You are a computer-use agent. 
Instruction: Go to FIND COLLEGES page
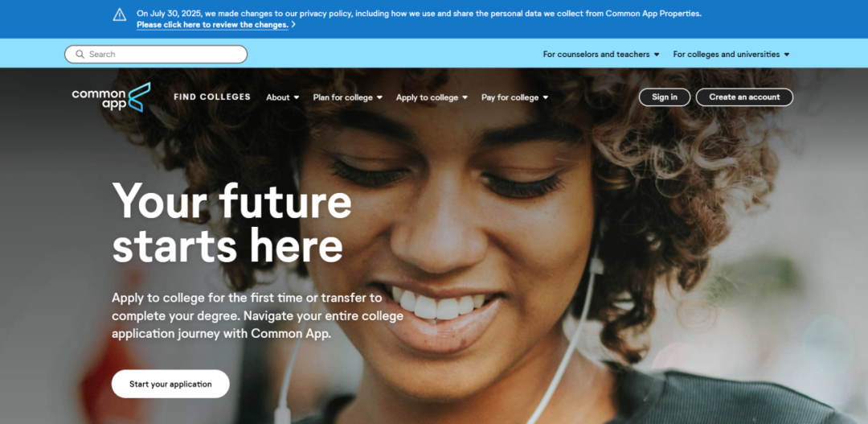pyautogui.click(x=212, y=97)
